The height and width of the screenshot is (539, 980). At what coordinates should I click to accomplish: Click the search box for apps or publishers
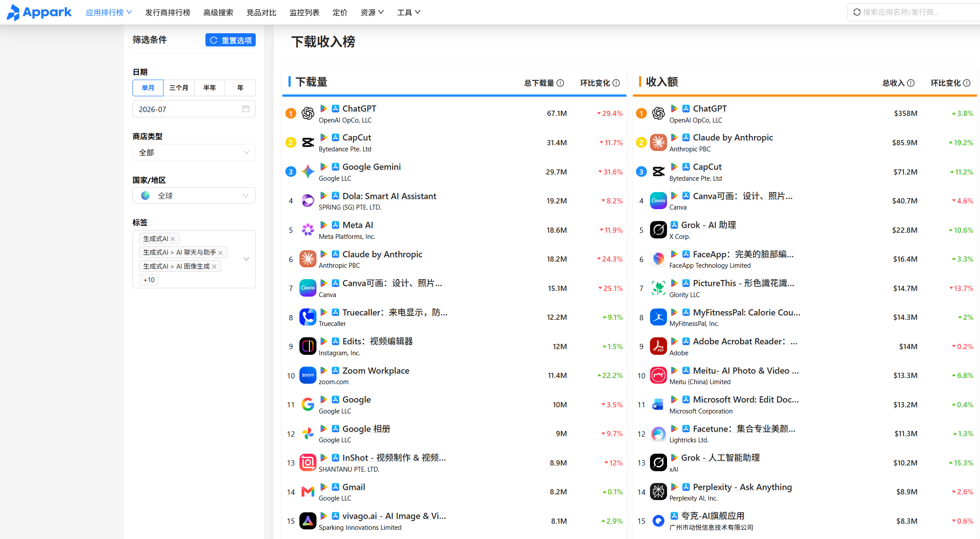tap(914, 12)
